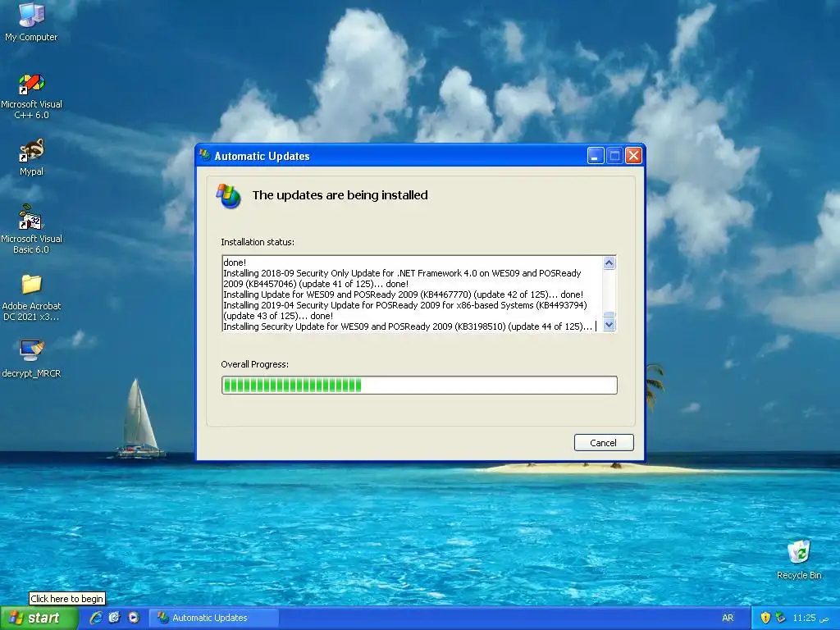
Task: Select decrypt_MRCR desktop icon
Action: tap(31, 358)
